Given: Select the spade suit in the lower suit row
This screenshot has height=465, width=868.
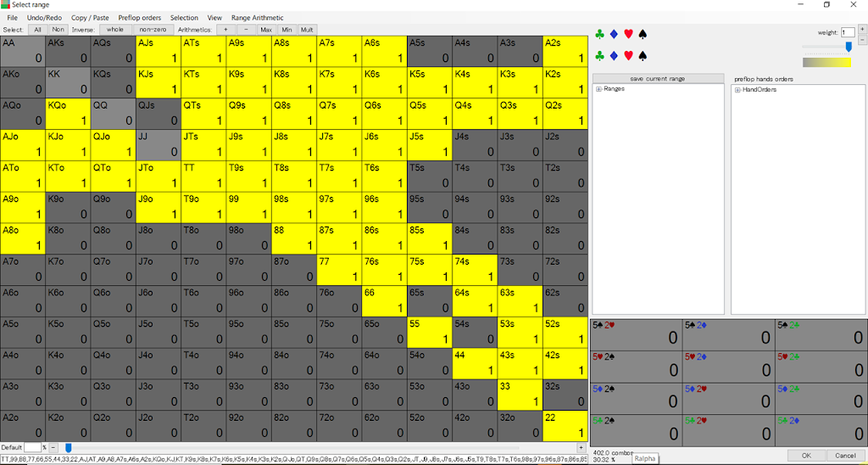Looking at the screenshot, I should 643,55.
